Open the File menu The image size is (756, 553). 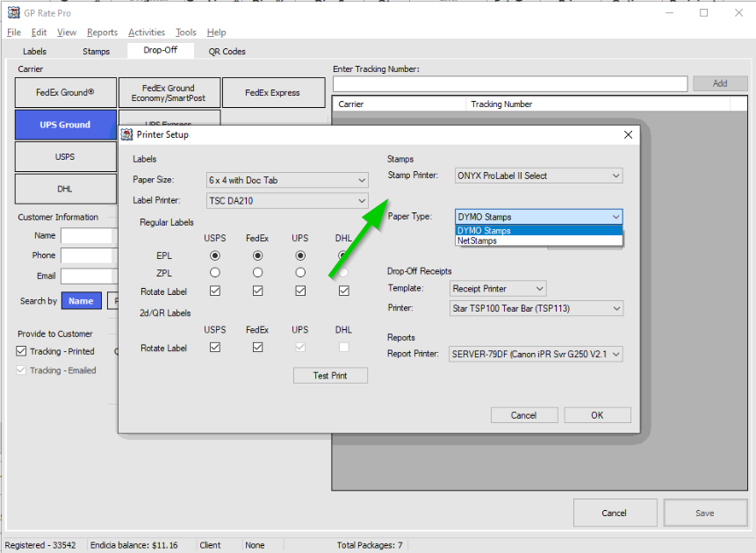coord(14,32)
